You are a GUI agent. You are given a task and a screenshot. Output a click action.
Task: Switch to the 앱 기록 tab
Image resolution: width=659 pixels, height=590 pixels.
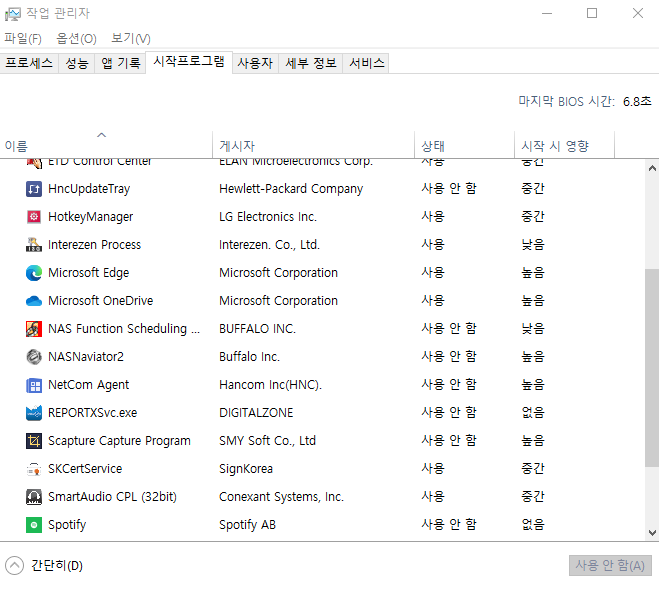[x=121, y=63]
